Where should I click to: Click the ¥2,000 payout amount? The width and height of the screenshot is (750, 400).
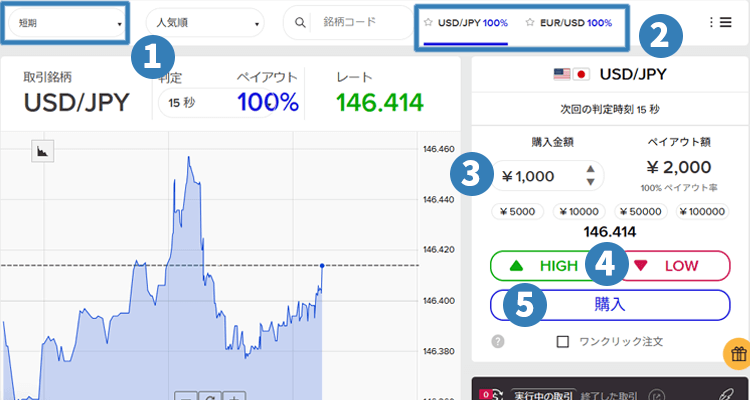point(679,167)
